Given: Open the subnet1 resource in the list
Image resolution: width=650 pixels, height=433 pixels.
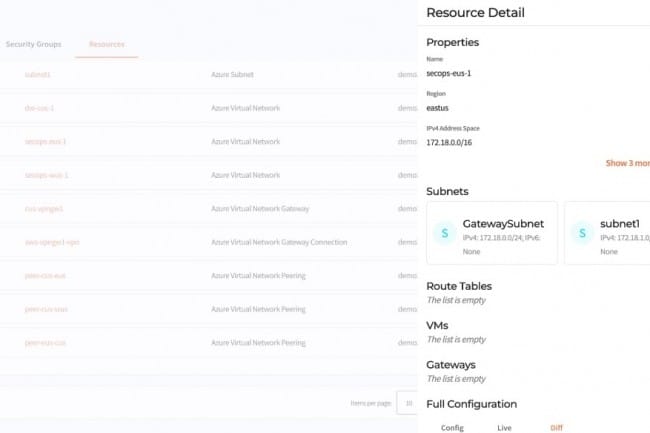Looking at the screenshot, I should (37, 74).
